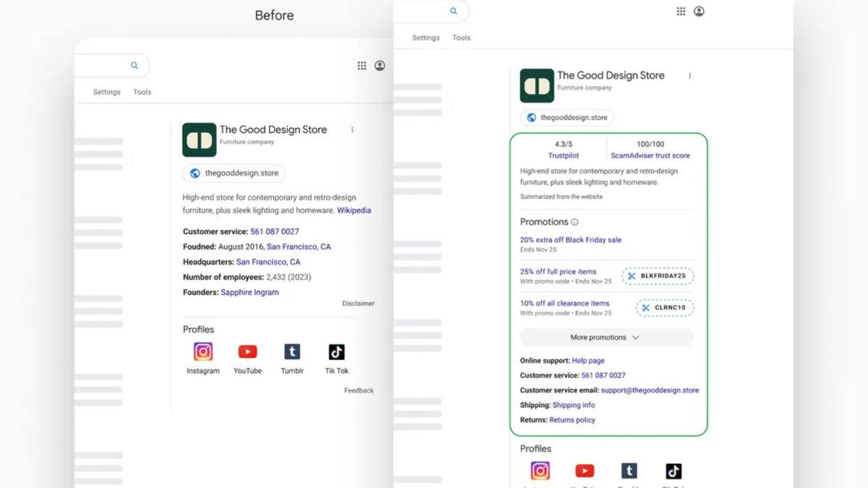Copy the CLRNC10 promo code chip
Image resolution: width=868 pixels, height=488 pixels.
665,308
